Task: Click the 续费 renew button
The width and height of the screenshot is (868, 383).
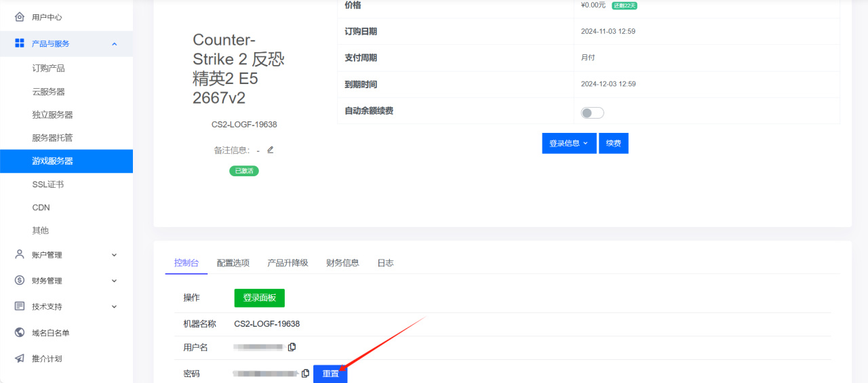Action: coord(614,143)
